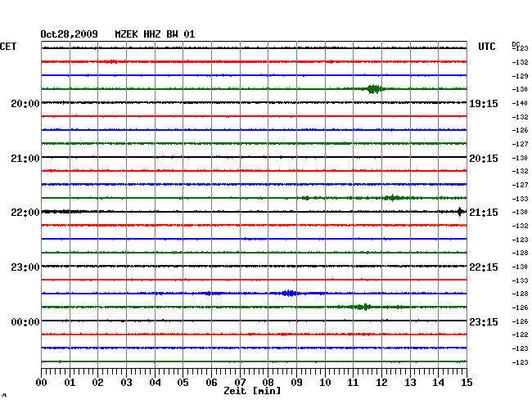Select the 00:00 CET time label
Screen dimensions: 532x404
click(x=25, y=321)
